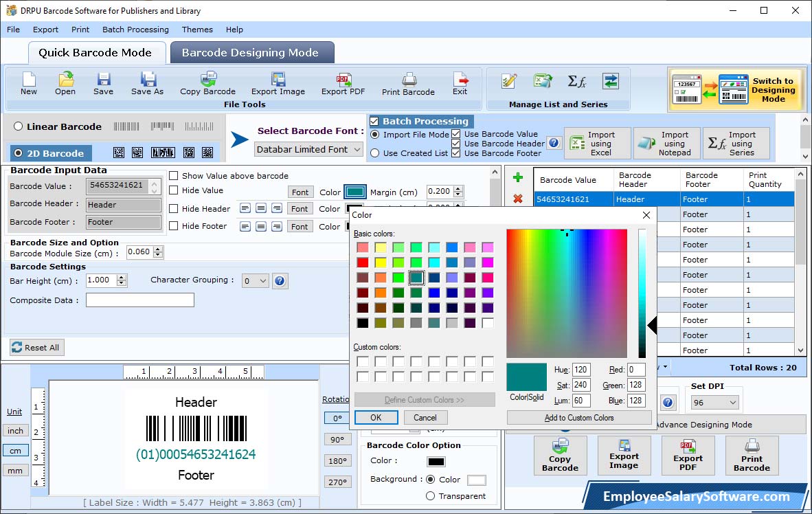Open the Export menu

(45, 30)
